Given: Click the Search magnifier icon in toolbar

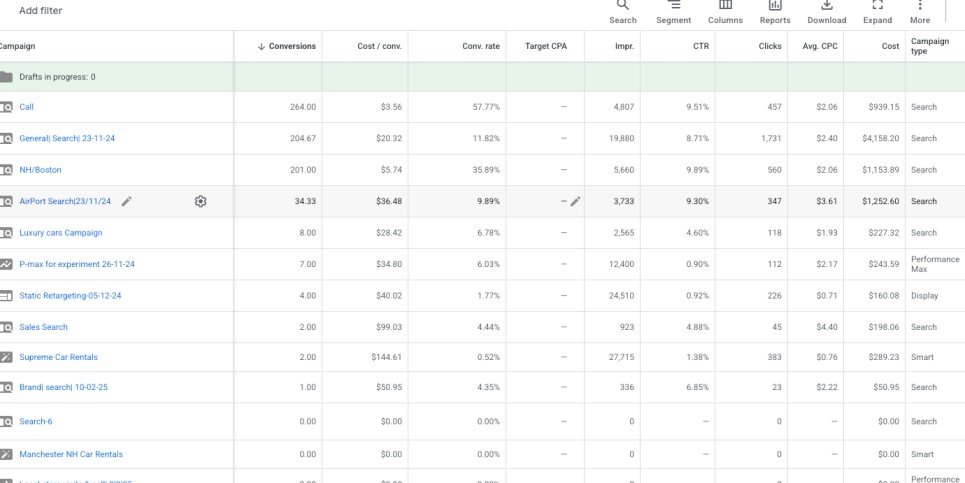Looking at the screenshot, I should [622, 6].
